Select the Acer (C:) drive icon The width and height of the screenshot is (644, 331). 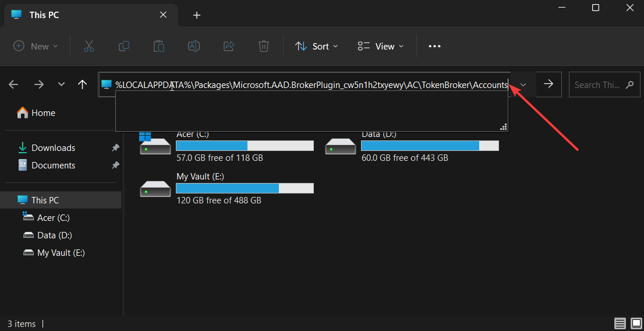tap(155, 143)
